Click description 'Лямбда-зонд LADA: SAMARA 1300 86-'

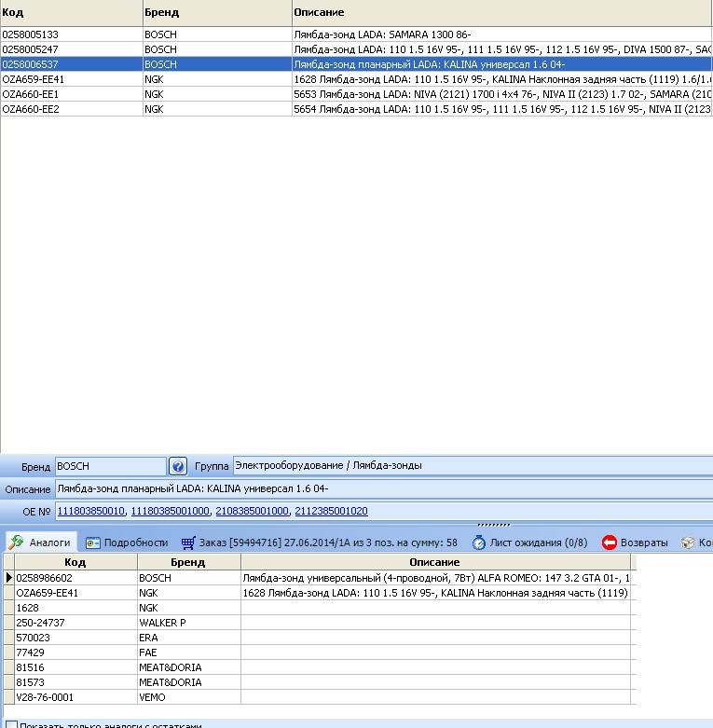[382, 34]
